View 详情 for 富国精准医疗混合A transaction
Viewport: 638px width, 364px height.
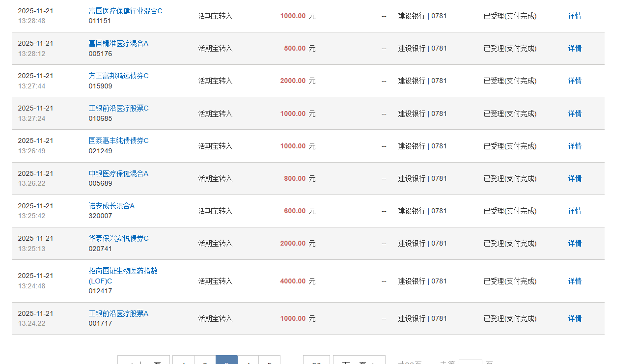click(x=575, y=48)
